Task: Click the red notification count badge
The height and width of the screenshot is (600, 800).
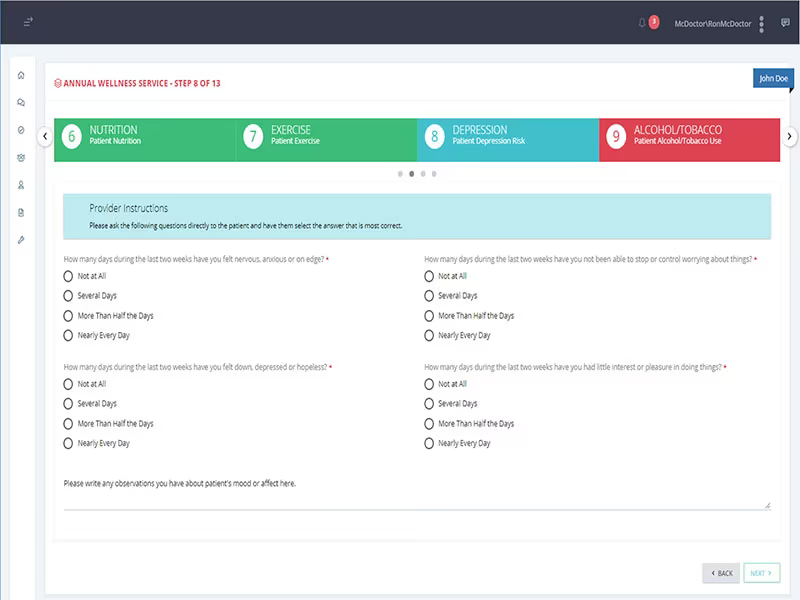Action: coord(654,22)
